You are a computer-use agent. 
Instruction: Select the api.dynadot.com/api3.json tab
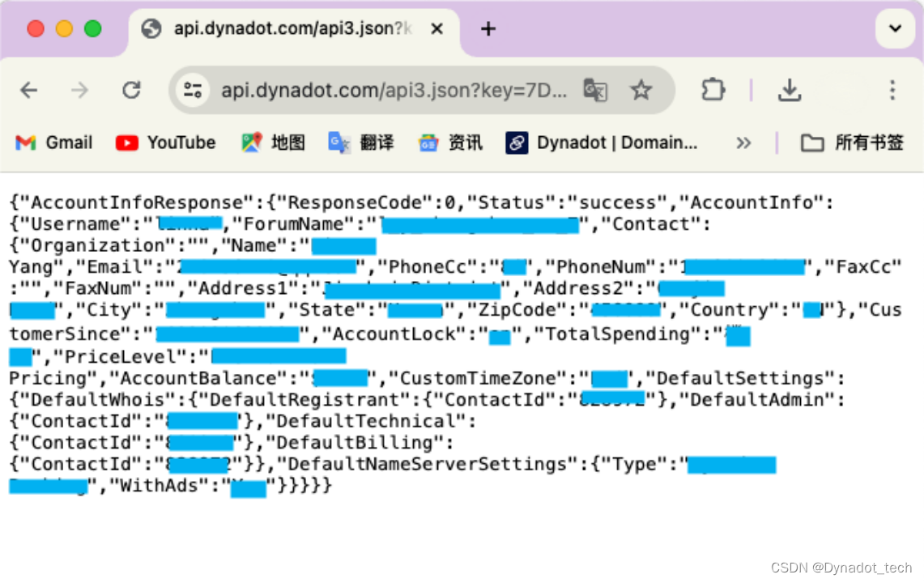click(293, 29)
